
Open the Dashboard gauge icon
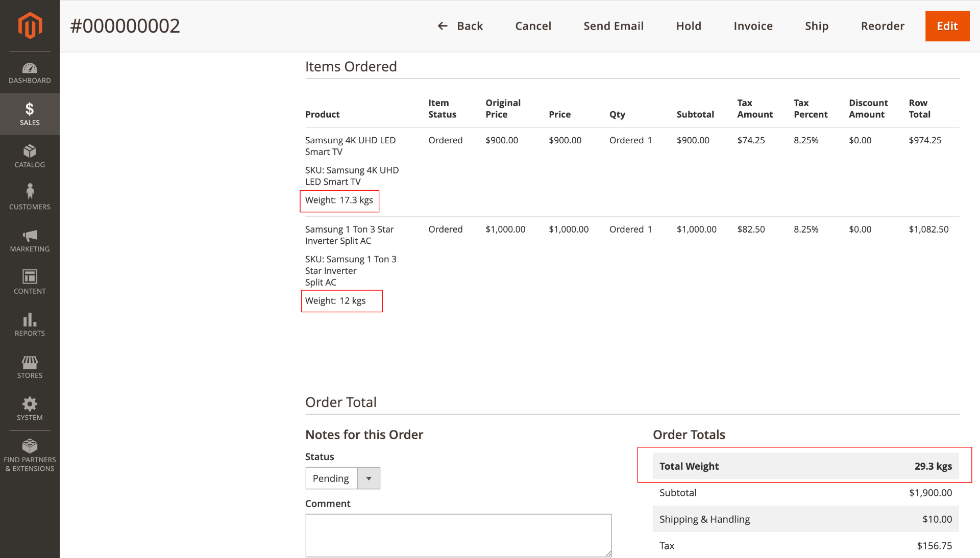click(x=30, y=68)
